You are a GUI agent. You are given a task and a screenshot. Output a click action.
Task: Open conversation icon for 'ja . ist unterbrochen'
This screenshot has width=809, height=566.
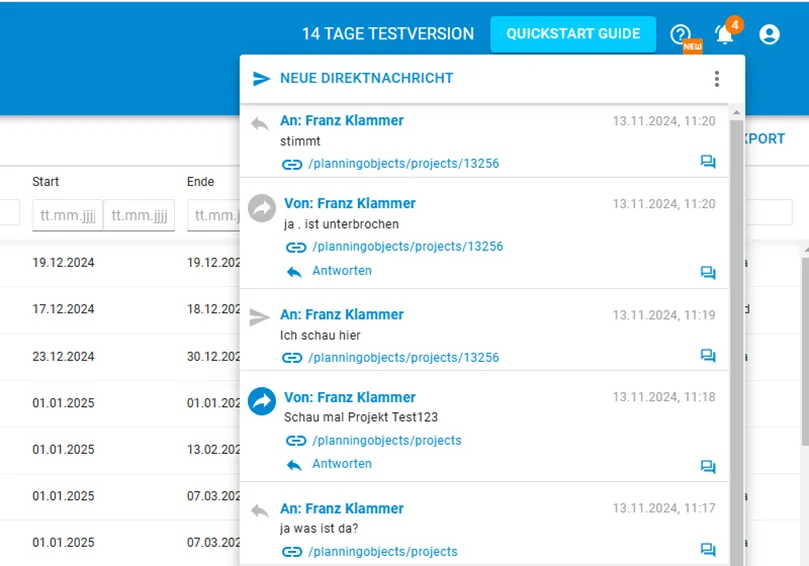(708, 272)
